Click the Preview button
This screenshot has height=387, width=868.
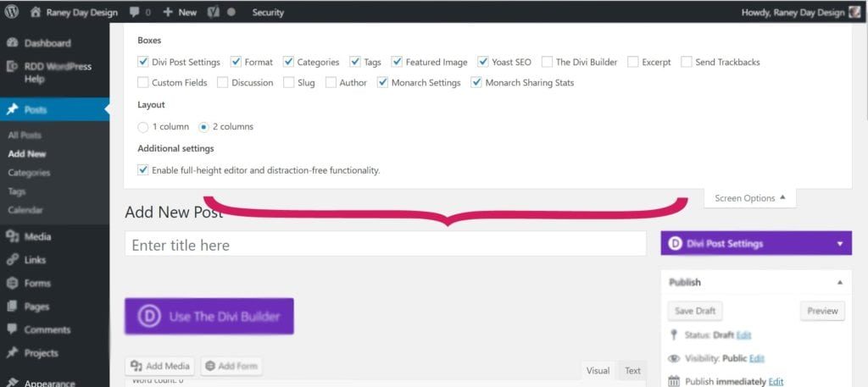click(822, 311)
